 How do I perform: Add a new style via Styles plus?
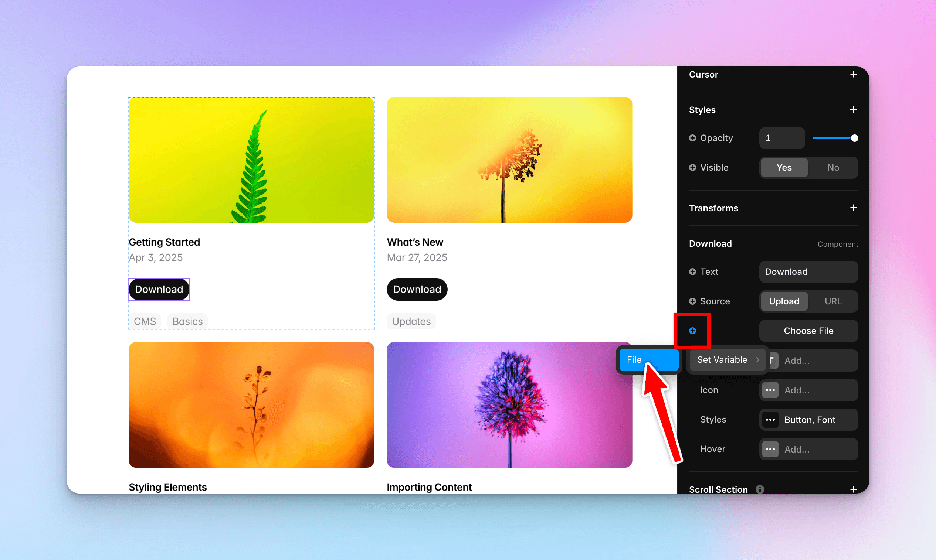(x=853, y=110)
